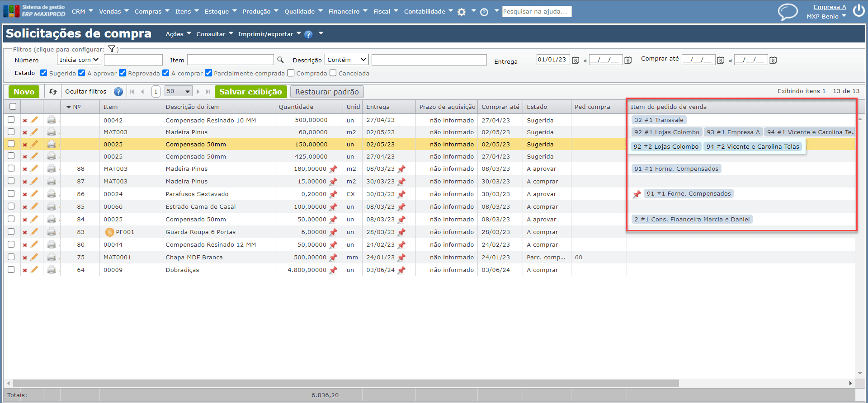Open the Imprimir/exportar menu
868x403 pixels.
pos(269,34)
